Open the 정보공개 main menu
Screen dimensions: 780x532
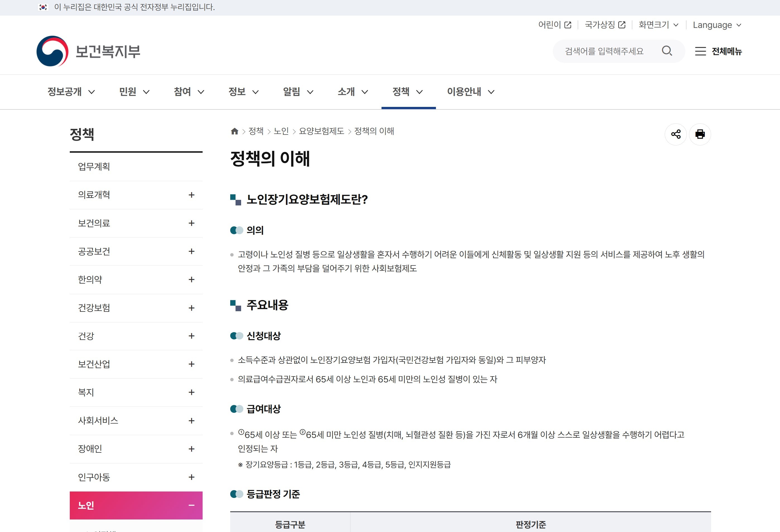[71, 92]
